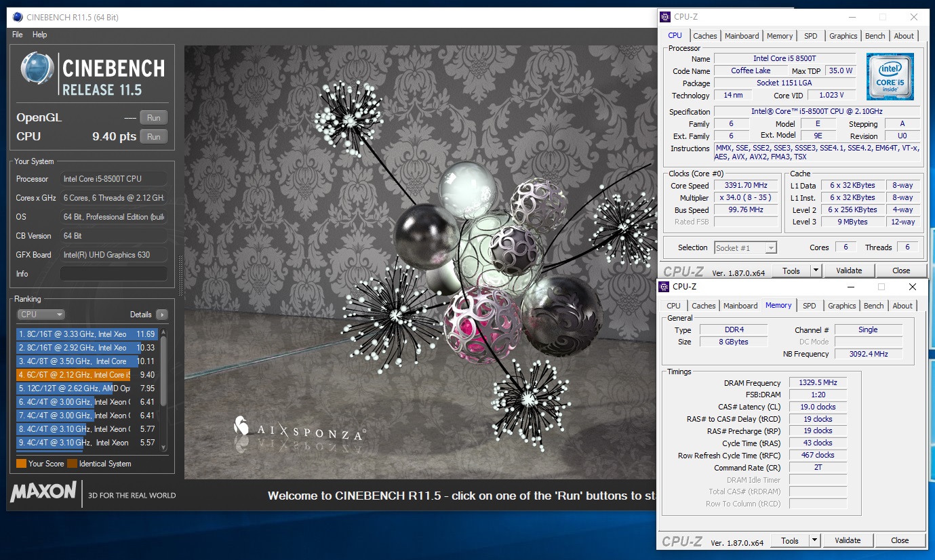This screenshot has width=935, height=560.
Task: Click the Core Speed value 3391.70 MHz
Action: [x=747, y=186]
